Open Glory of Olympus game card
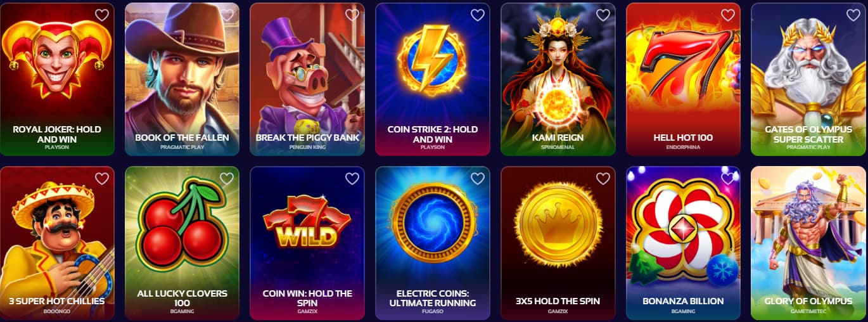The image size is (868, 322). 808,243
